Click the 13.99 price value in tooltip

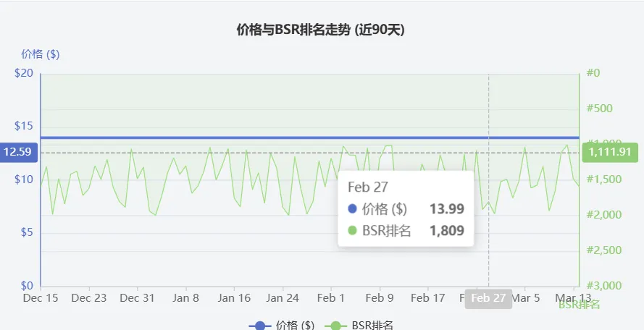click(x=446, y=208)
